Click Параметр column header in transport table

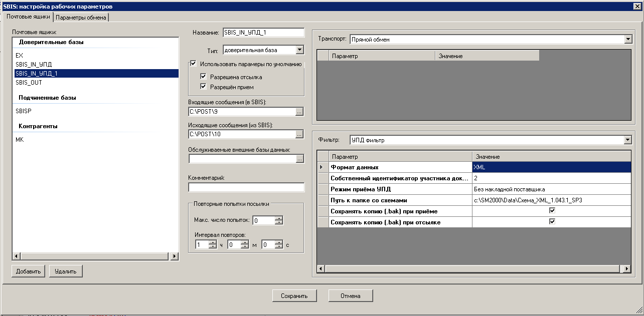382,56
